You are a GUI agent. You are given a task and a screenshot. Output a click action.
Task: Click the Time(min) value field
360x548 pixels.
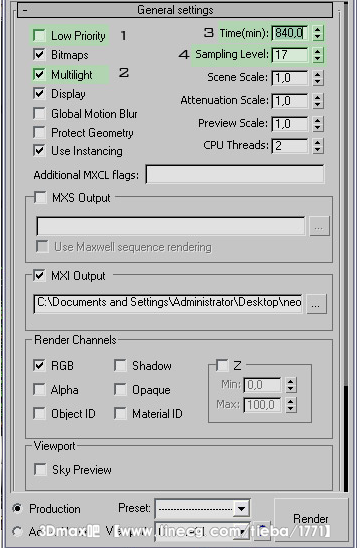click(290, 34)
